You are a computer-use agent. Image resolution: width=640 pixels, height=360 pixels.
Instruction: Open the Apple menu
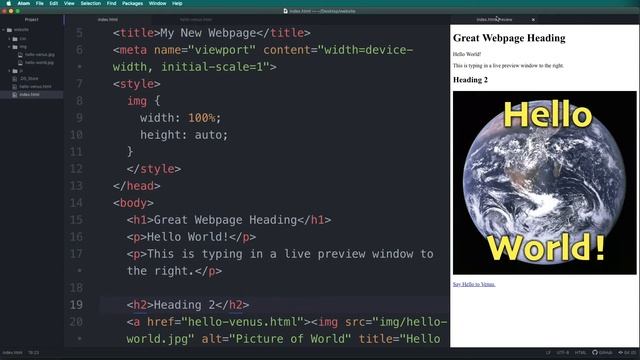click(9, 3)
